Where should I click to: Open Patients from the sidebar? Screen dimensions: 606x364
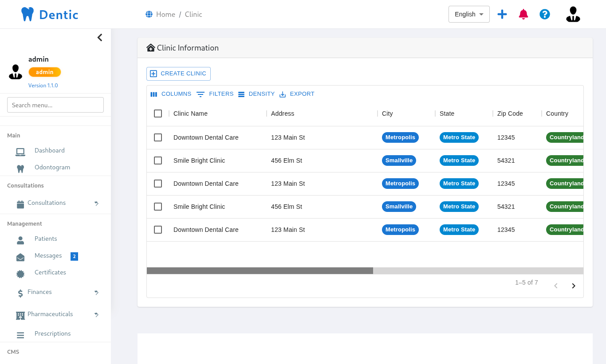(x=46, y=239)
